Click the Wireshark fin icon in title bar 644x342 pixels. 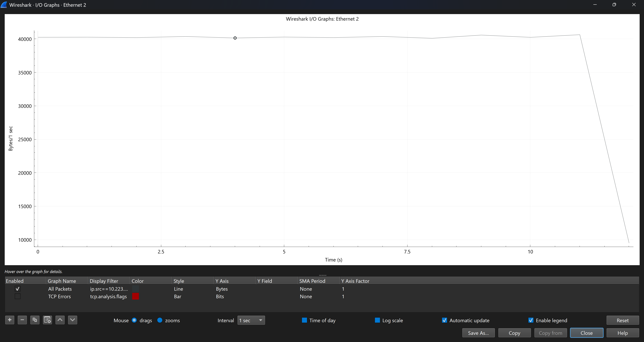pyautogui.click(x=4, y=5)
